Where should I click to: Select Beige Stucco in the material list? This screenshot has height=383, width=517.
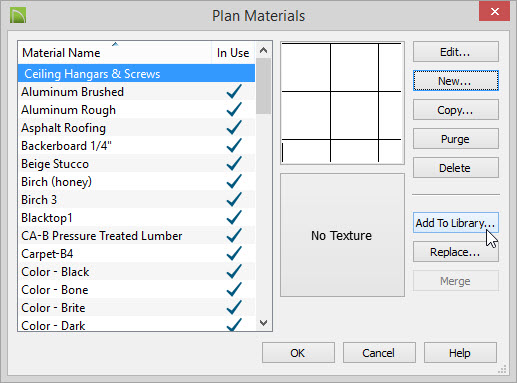click(x=136, y=164)
